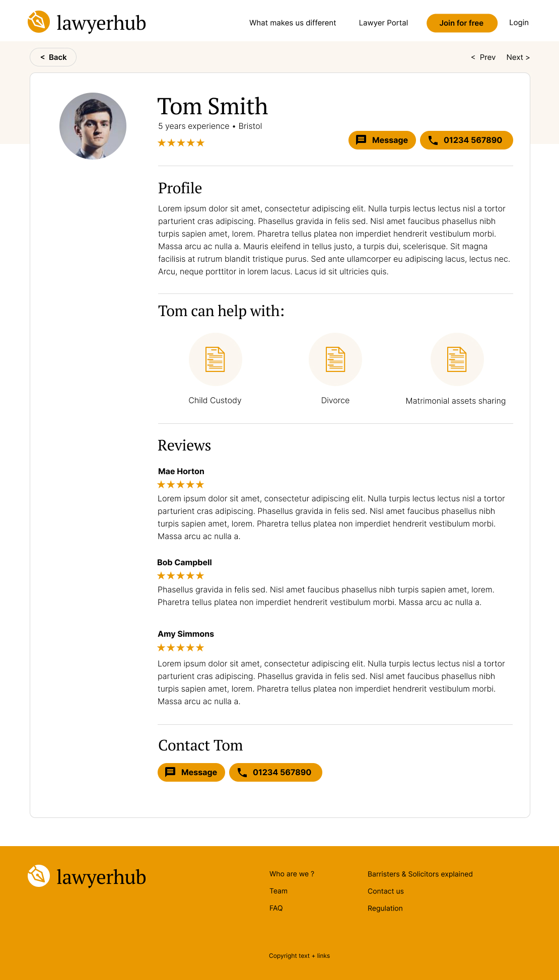Select a star in Mae Horton's review rating
This screenshot has width=559, height=980.
[x=161, y=484]
